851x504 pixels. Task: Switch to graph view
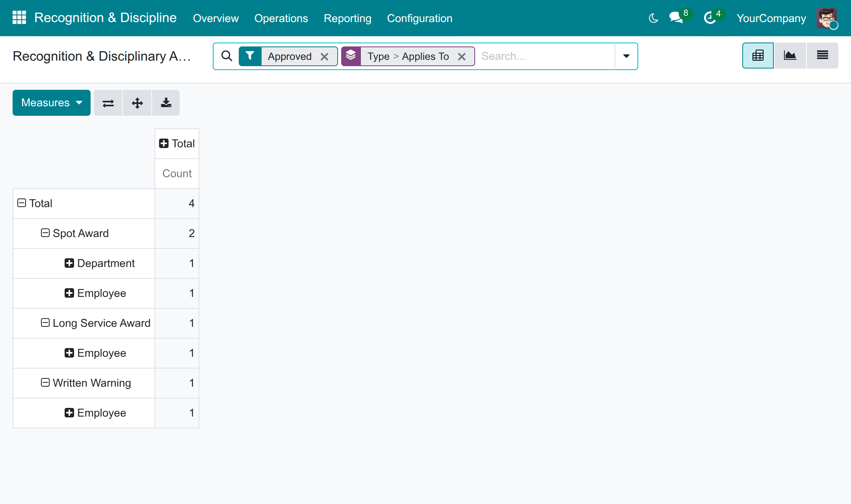[x=790, y=56]
